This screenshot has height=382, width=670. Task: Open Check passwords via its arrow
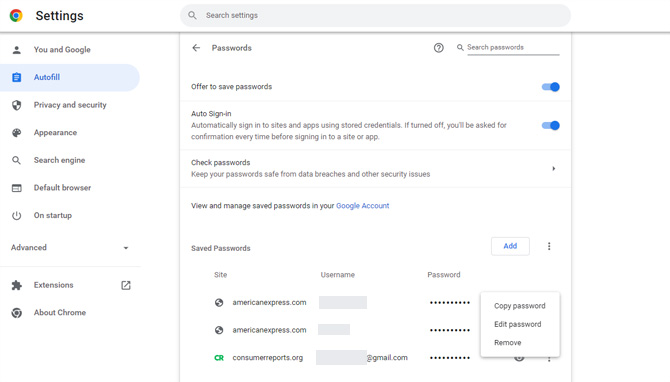pos(553,168)
